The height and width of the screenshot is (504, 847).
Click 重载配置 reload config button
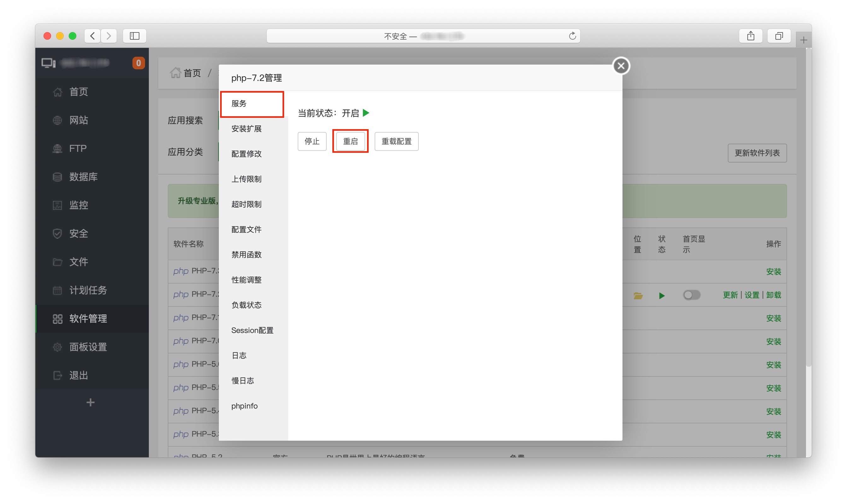(396, 141)
